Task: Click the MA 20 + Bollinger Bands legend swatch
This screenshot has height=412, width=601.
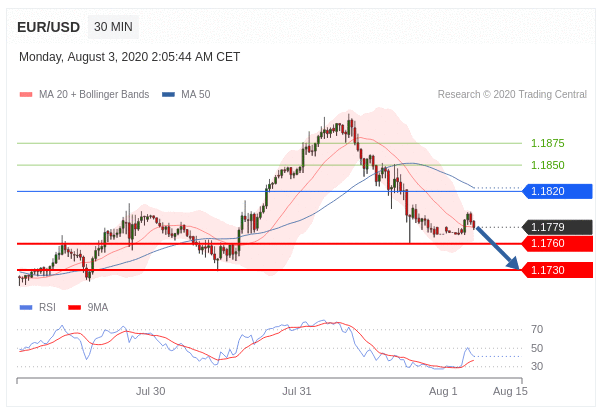Action: (x=26, y=94)
